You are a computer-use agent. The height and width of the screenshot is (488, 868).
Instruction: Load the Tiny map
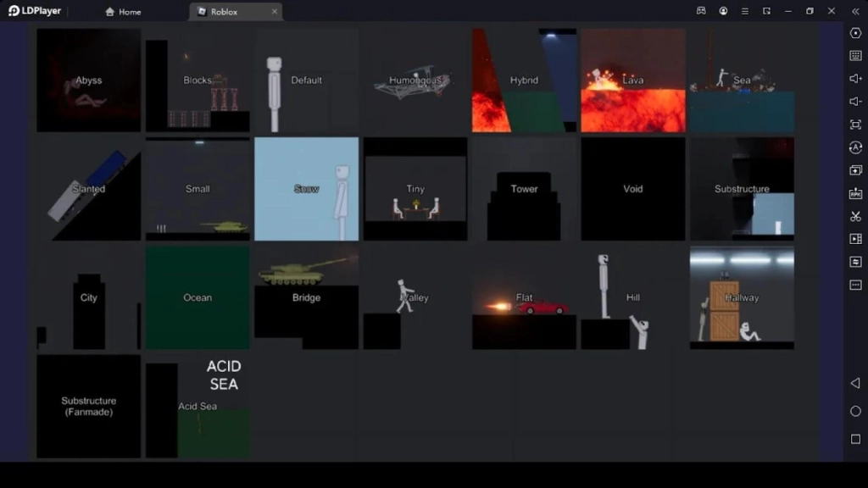[415, 189]
